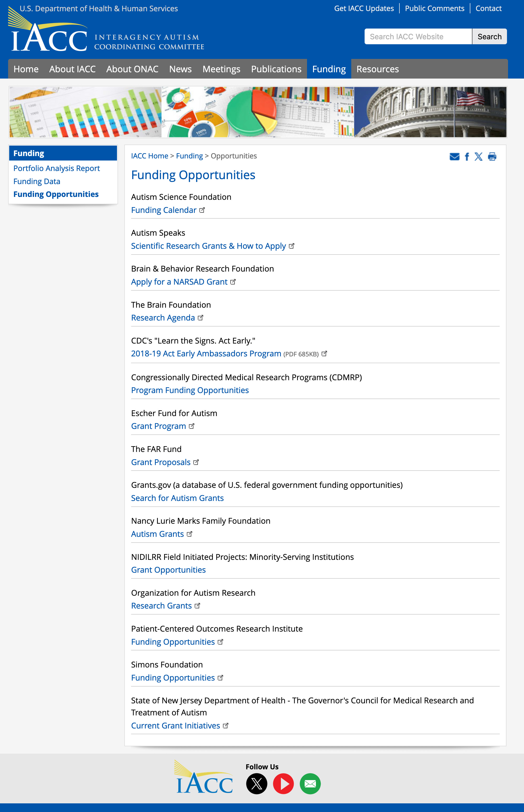This screenshot has width=524, height=812.
Task: Click U.S. Department of Health & Human Services
Action: click(x=99, y=8)
